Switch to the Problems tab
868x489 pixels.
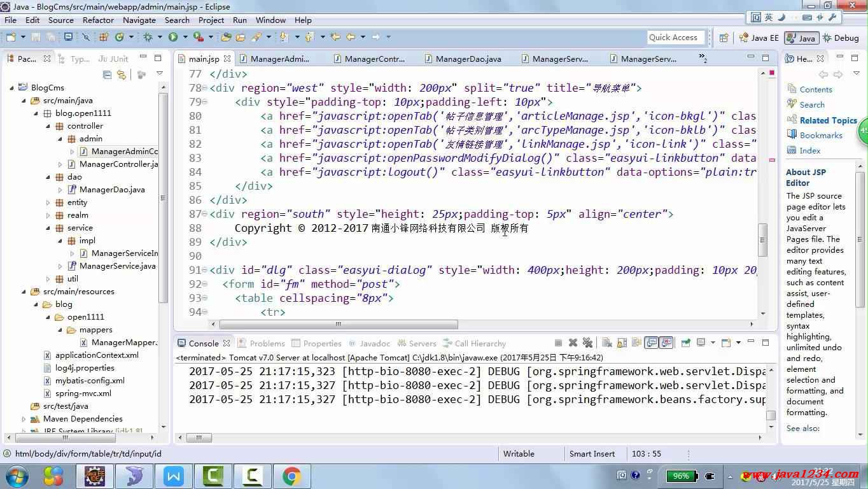point(260,343)
